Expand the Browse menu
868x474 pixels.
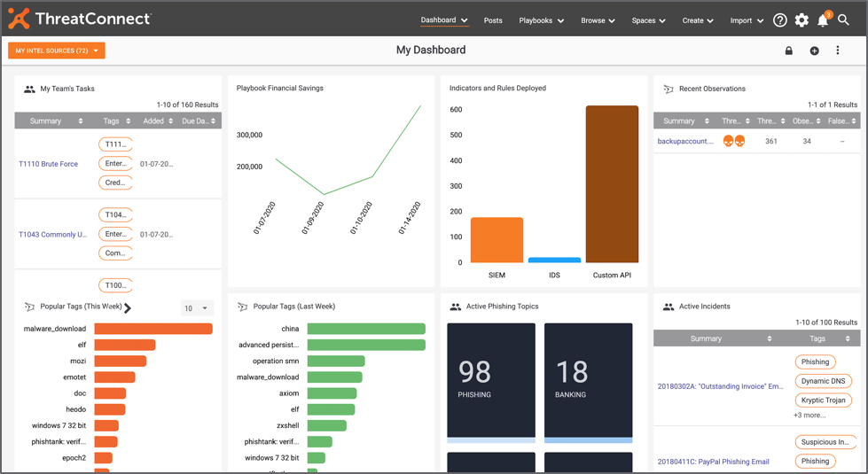598,20
